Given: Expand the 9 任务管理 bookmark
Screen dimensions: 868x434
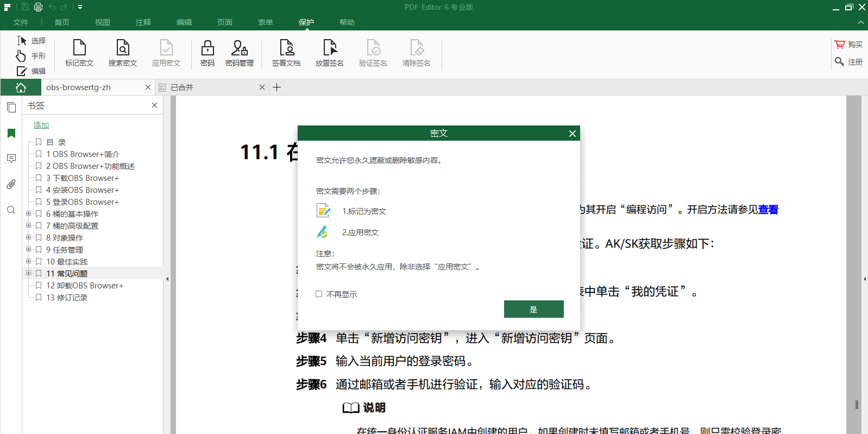Looking at the screenshot, I should click(x=28, y=249).
